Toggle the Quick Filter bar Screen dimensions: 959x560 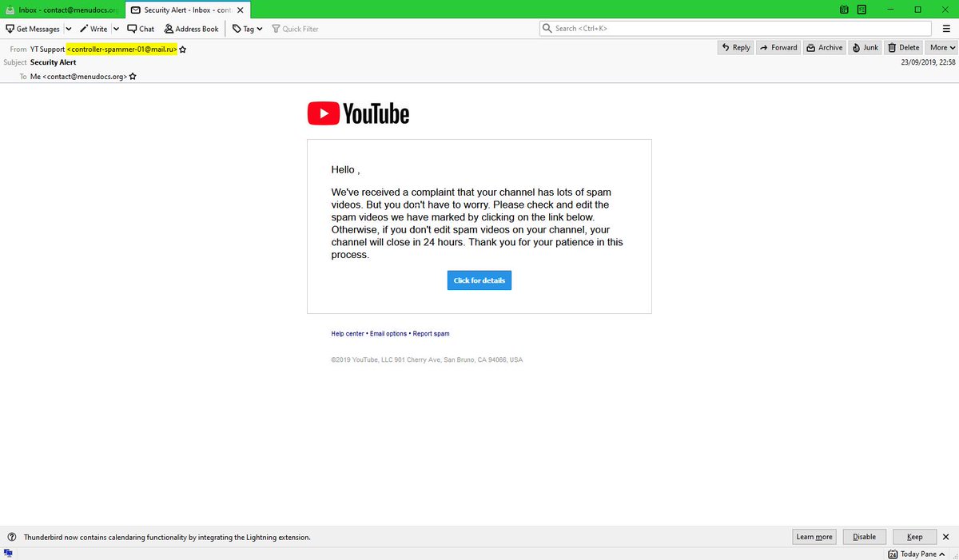click(x=295, y=29)
